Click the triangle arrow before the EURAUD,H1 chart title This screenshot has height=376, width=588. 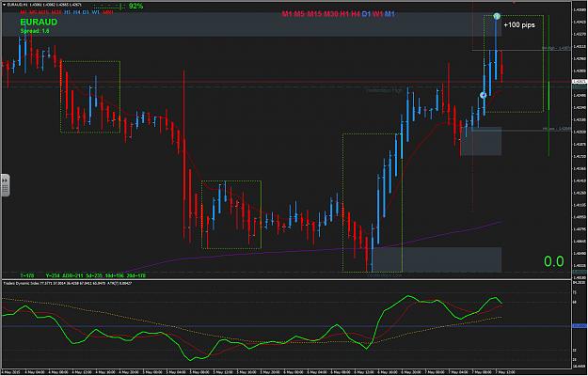(x=4, y=5)
